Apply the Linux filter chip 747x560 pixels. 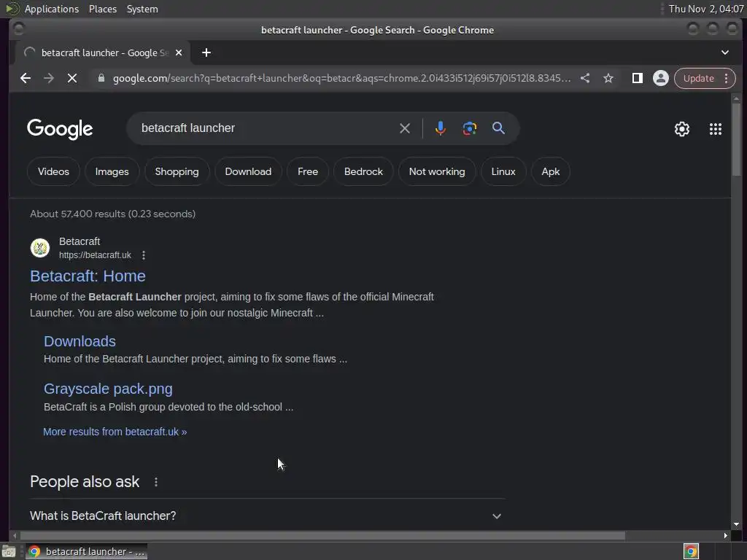tap(503, 171)
